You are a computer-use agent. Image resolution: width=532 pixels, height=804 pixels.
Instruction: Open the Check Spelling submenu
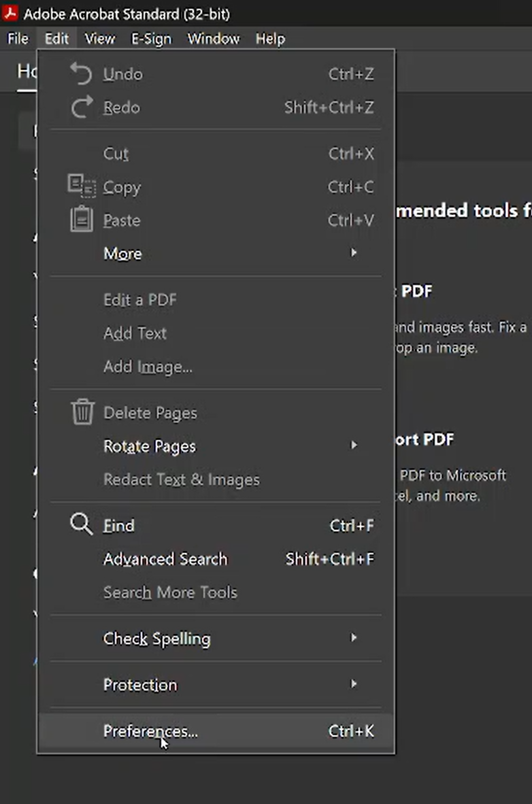click(x=156, y=638)
